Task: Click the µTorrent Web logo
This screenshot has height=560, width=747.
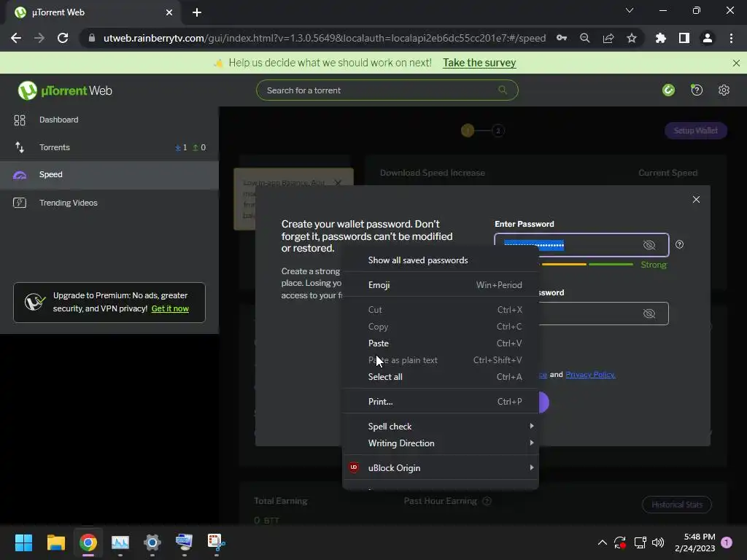Action: point(65,90)
